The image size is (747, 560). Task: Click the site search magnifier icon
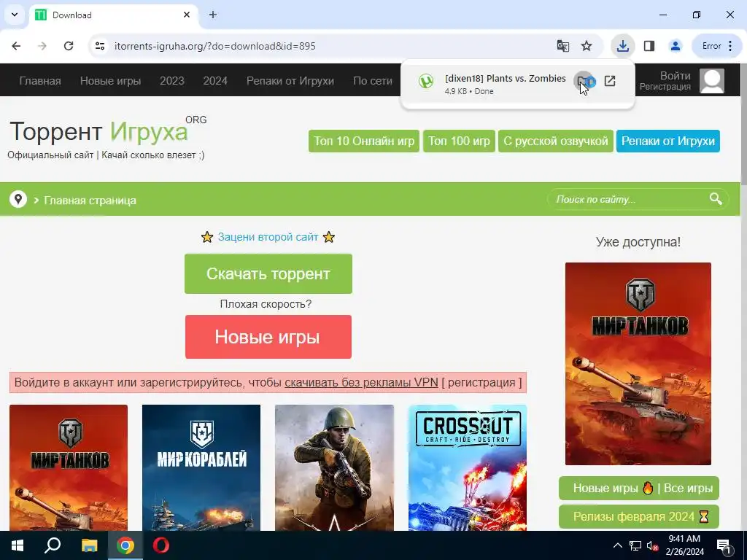pyautogui.click(x=716, y=199)
